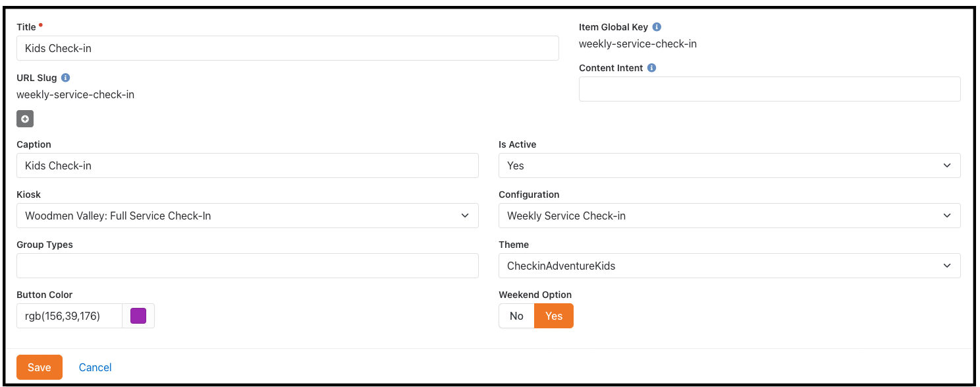This screenshot has width=980, height=387.
Task: Show the Content Intent help info icon
Action: [651, 68]
